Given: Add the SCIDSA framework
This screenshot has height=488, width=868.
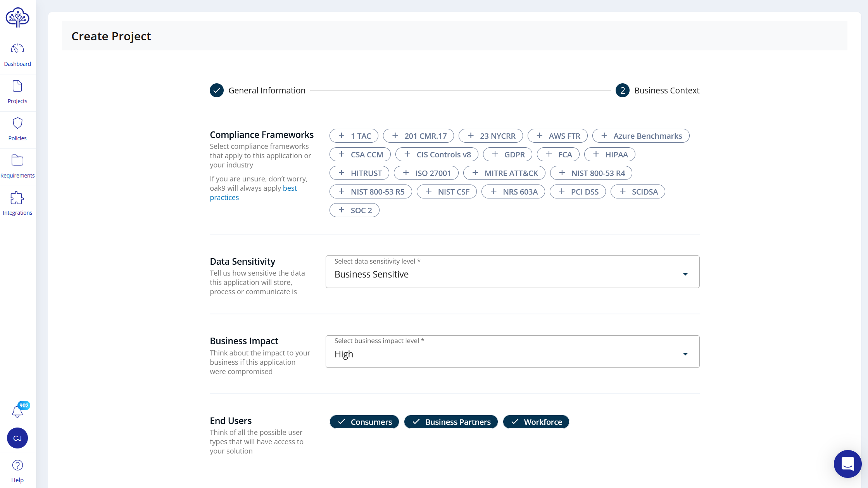Looking at the screenshot, I should 638,191.
